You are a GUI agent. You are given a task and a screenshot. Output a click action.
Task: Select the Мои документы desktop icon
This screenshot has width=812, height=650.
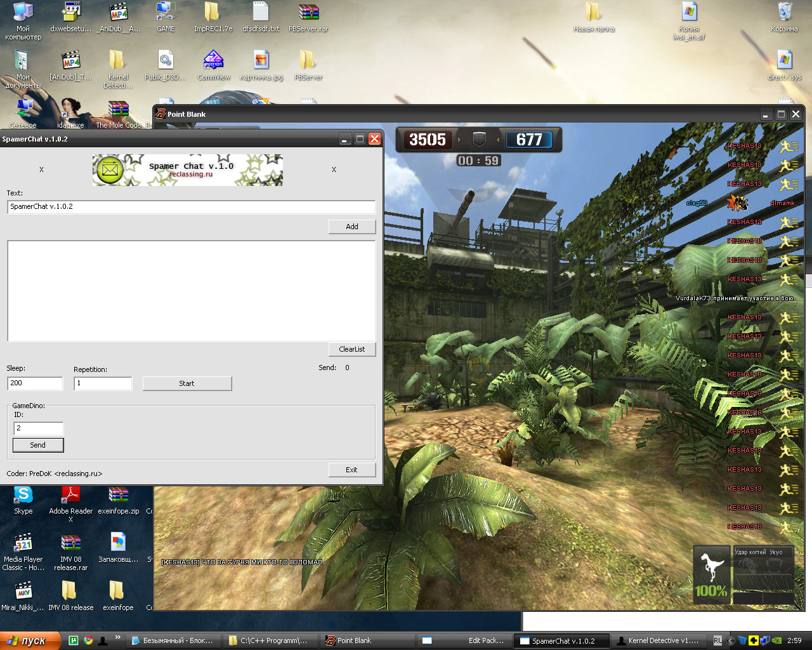point(23,69)
